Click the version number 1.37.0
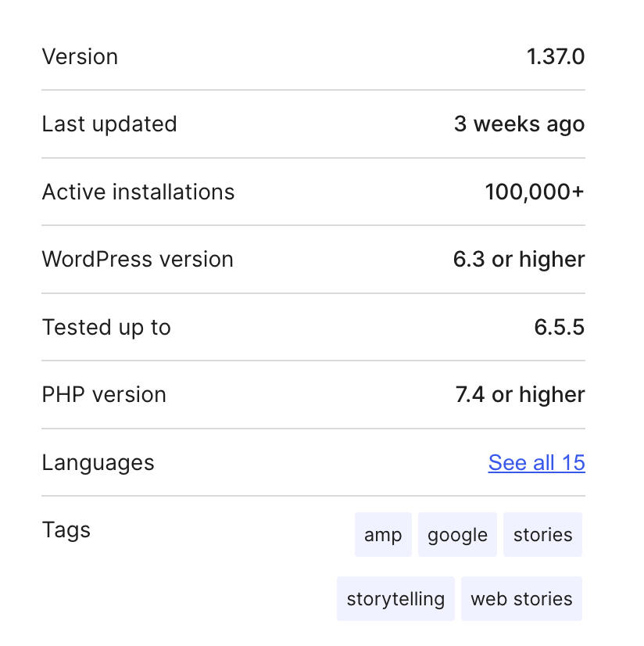The image size is (644, 646). point(555,57)
